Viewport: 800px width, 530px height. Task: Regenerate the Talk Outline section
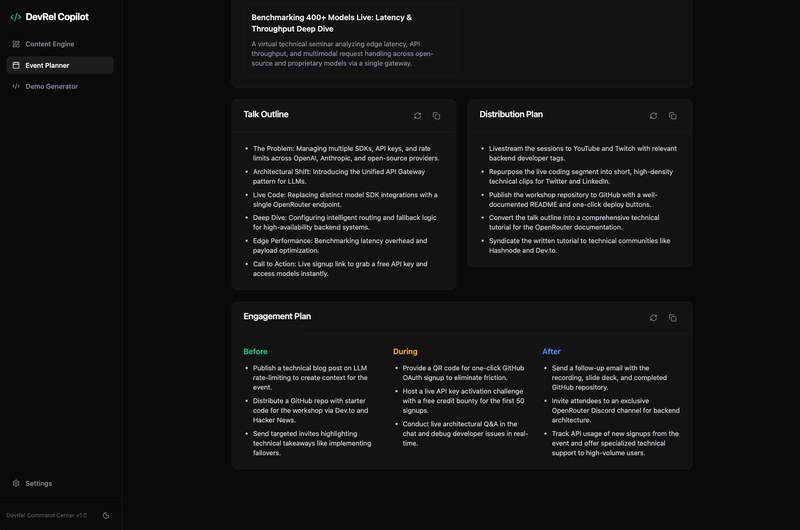tap(417, 116)
